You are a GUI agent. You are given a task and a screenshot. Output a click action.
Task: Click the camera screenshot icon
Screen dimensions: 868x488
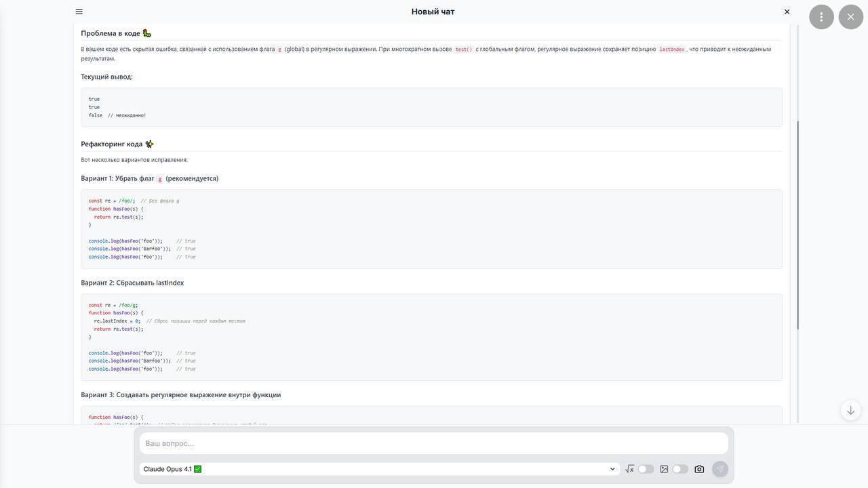tap(699, 469)
